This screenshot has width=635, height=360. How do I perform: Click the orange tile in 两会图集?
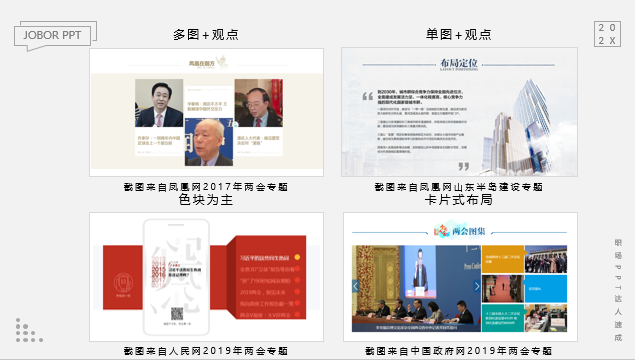pyautogui.click(x=503, y=259)
